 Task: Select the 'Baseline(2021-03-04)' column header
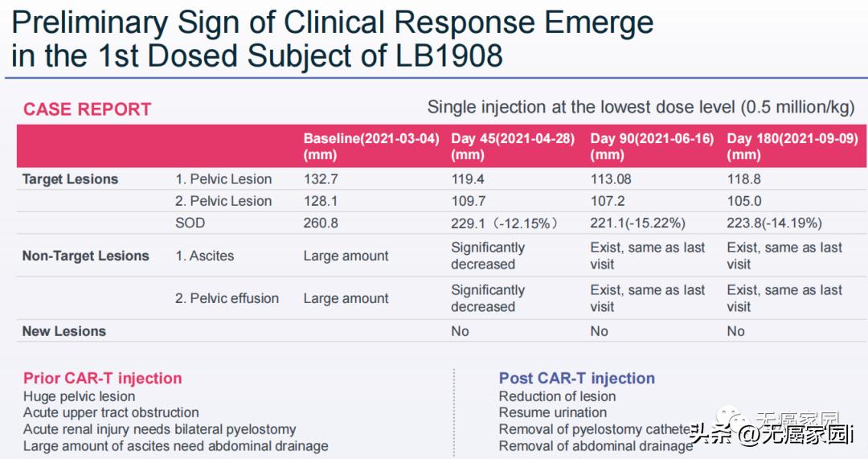[371, 146]
